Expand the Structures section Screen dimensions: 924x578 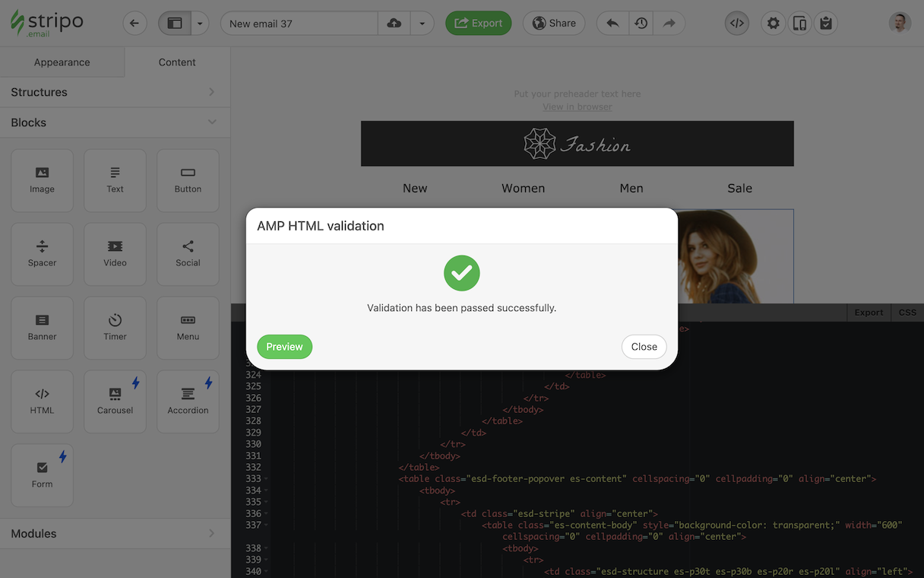pyautogui.click(x=115, y=92)
